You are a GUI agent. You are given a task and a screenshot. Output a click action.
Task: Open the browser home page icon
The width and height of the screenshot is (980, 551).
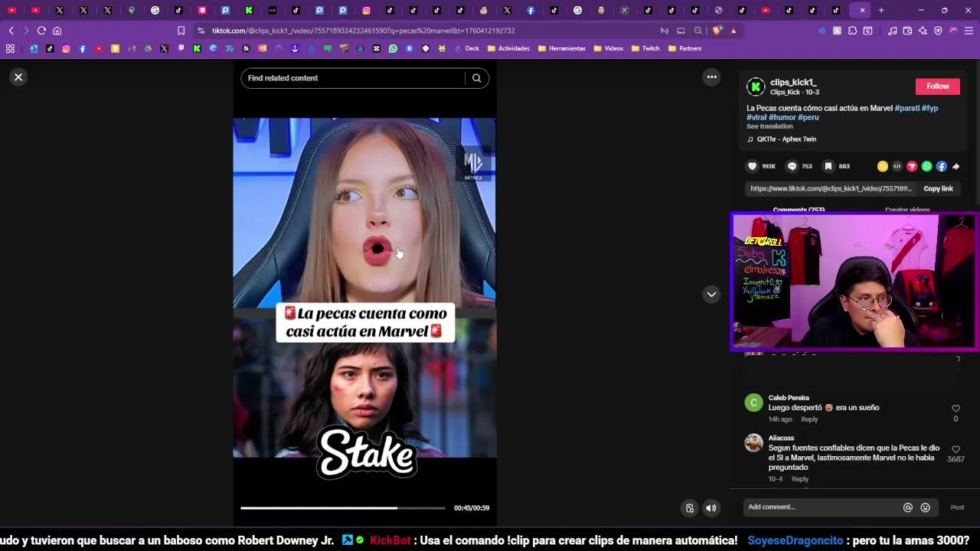tap(57, 31)
